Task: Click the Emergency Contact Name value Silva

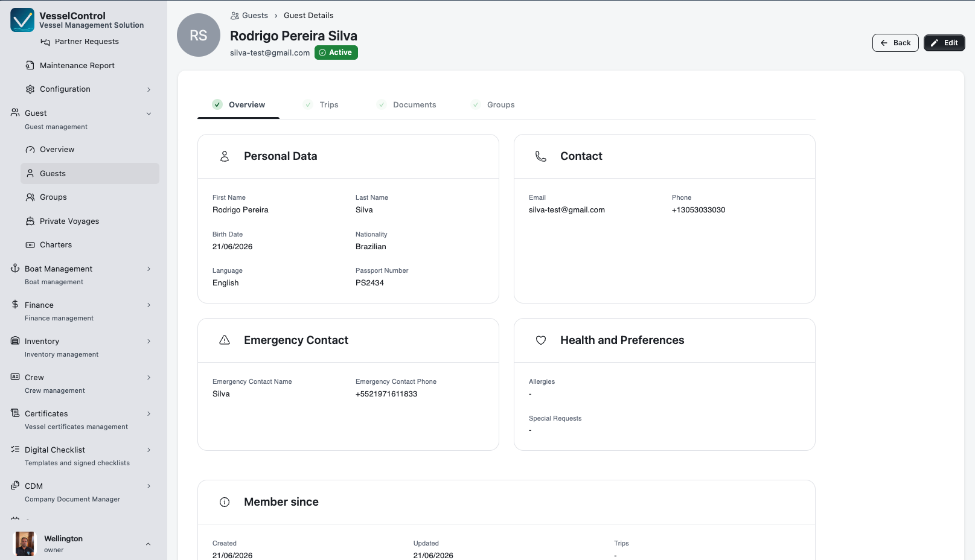Action: pos(221,394)
